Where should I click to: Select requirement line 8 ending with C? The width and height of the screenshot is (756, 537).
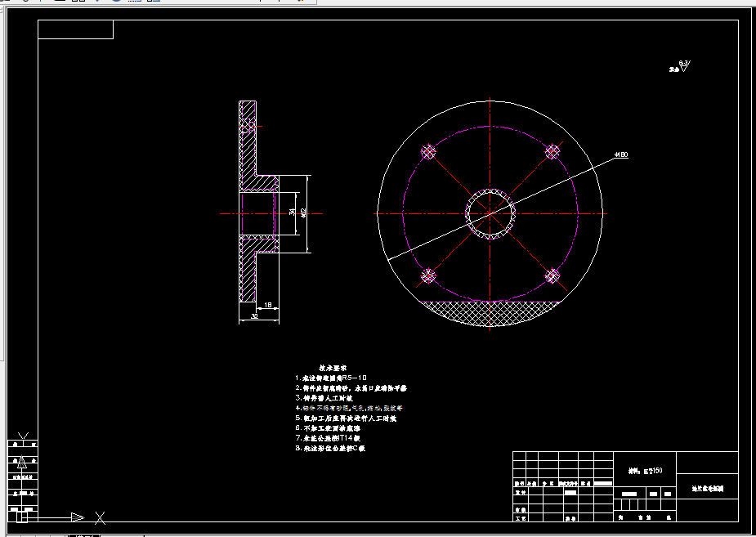(330, 448)
